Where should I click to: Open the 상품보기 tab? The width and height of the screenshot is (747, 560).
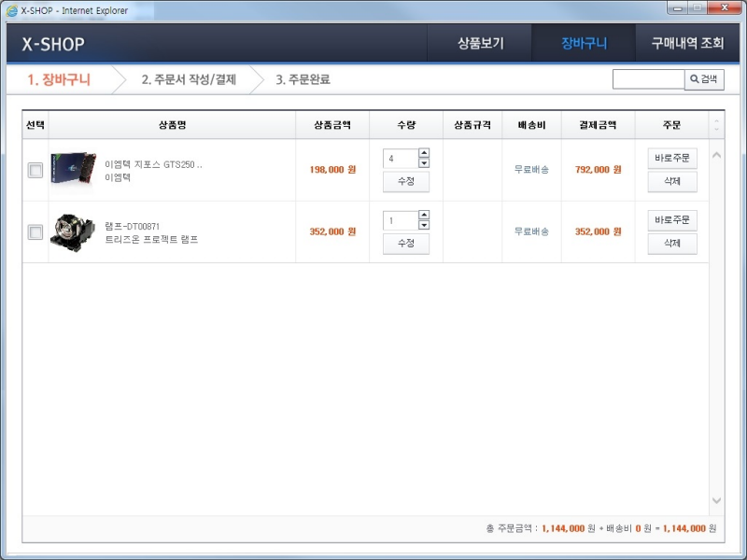coord(480,44)
